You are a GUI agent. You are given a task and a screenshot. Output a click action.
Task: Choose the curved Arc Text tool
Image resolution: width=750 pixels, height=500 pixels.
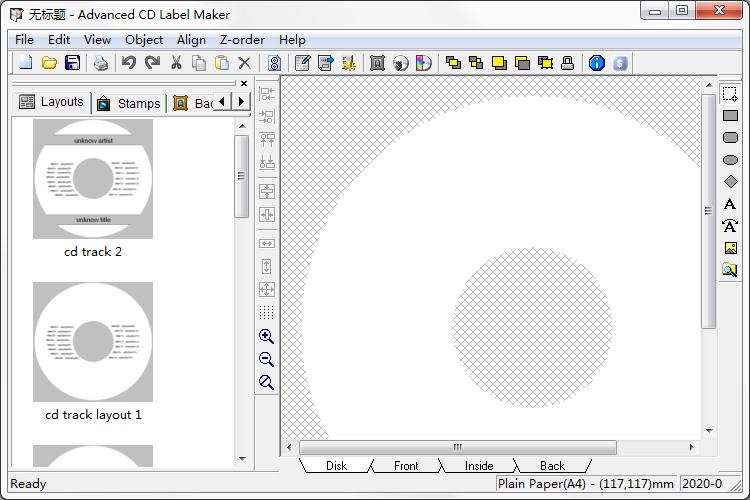(x=730, y=226)
